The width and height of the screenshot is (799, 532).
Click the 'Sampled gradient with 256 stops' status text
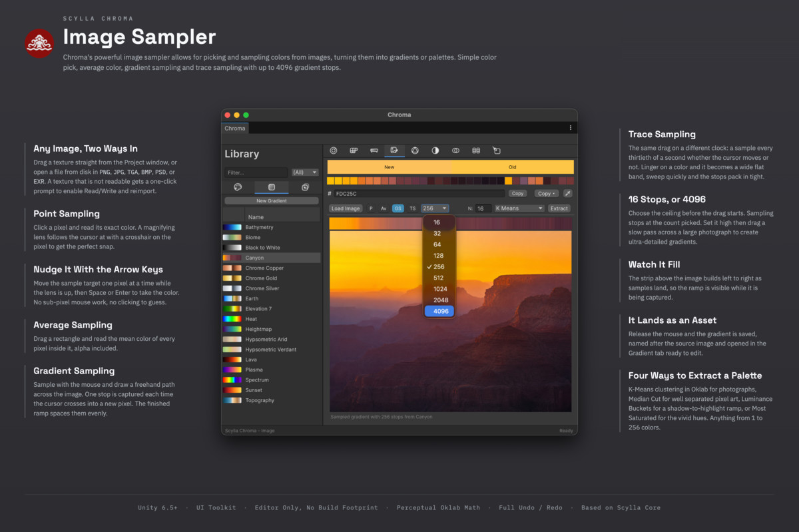point(382,417)
